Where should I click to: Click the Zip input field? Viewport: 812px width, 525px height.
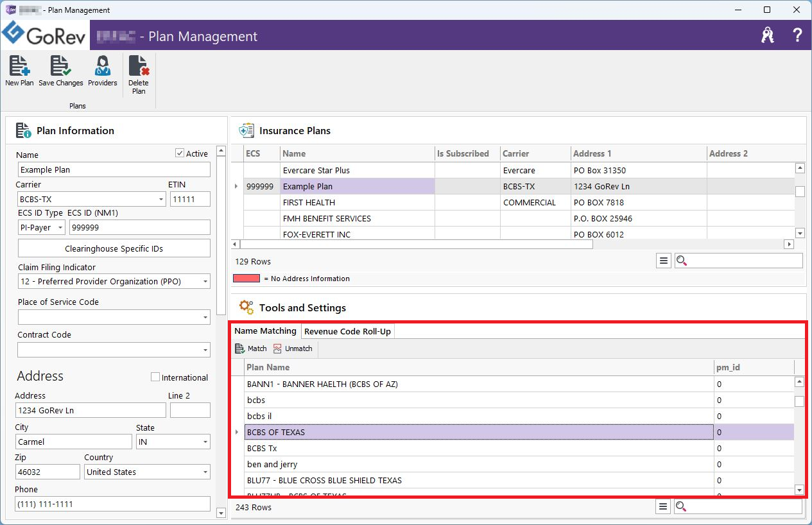click(x=48, y=472)
